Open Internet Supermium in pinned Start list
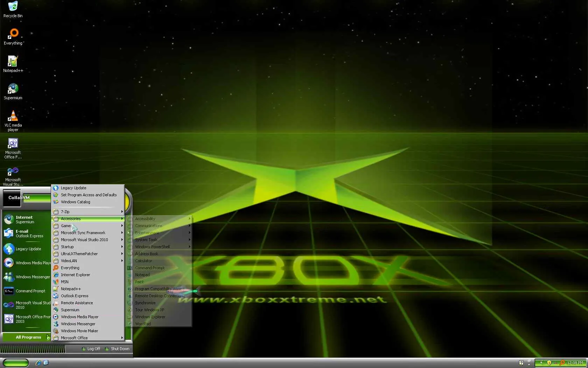The height and width of the screenshot is (368, 588). point(27,219)
